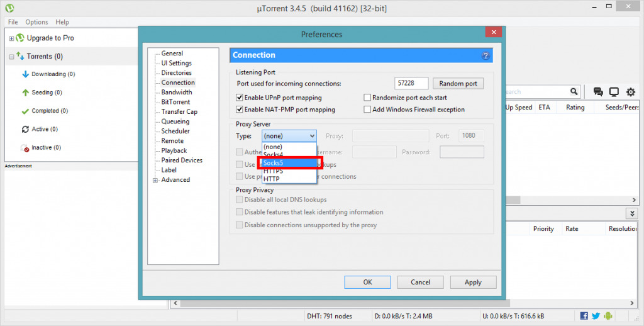Select the Seeding green arrow icon
Viewport: 644px width, 326px height.
pos(25,93)
